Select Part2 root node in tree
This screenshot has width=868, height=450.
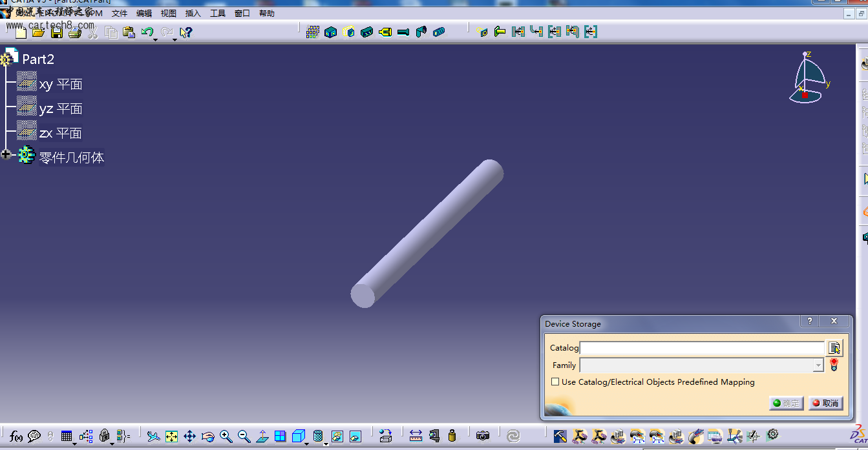coord(38,59)
